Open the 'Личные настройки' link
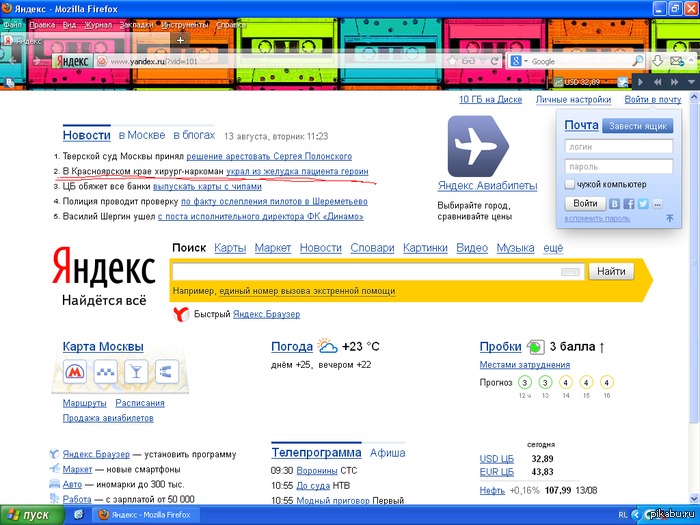The width and height of the screenshot is (700, 525). [x=573, y=100]
